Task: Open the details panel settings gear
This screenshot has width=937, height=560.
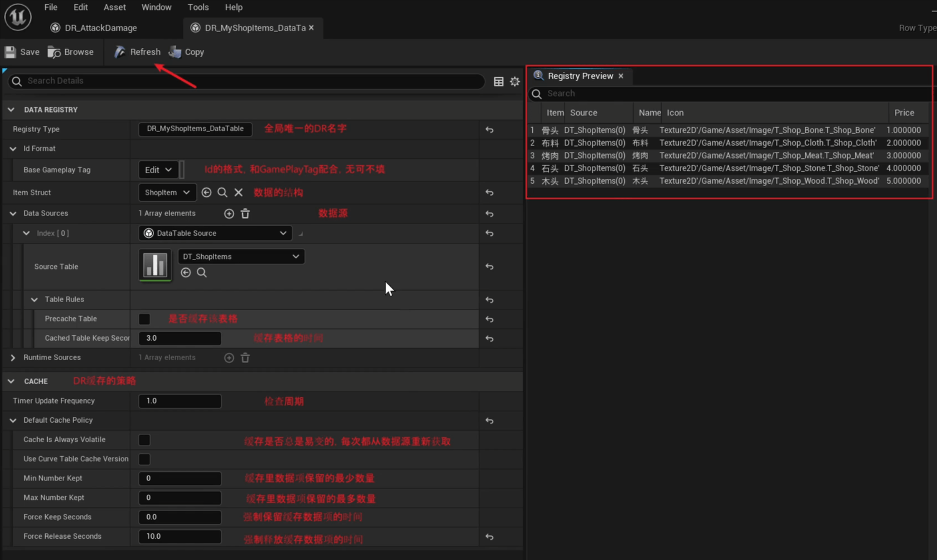Action: coord(515,81)
